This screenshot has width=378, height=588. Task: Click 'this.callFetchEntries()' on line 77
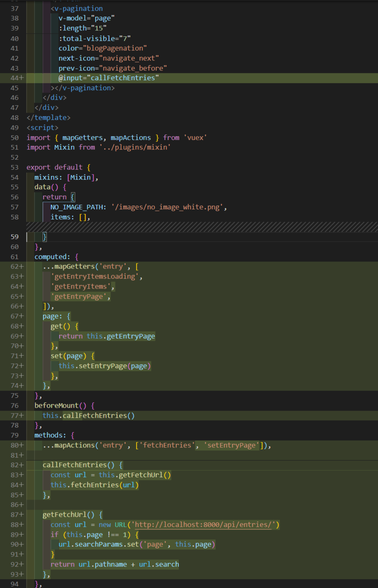click(x=89, y=416)
